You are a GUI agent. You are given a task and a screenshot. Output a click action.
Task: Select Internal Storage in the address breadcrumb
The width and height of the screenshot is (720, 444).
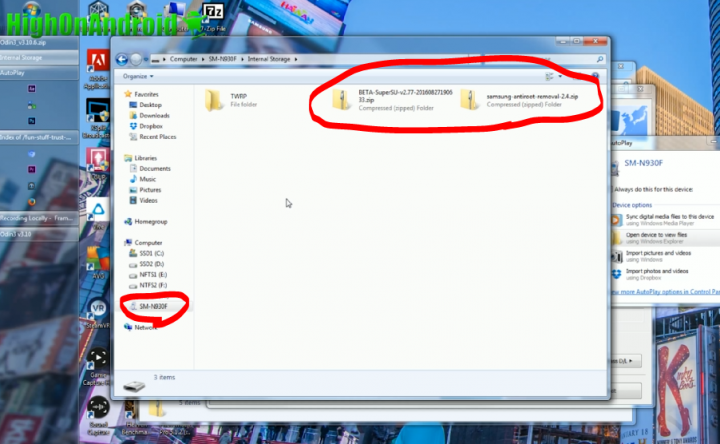point(269,59)
